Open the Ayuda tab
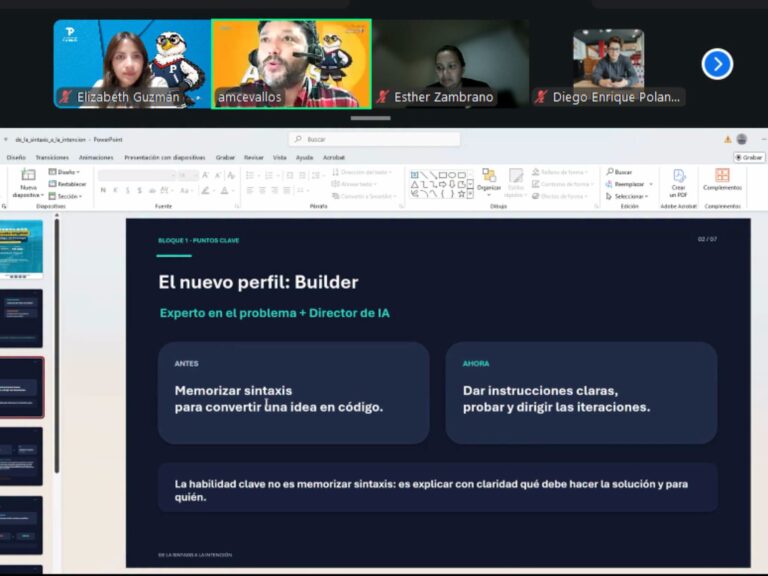The image size is (768, 576). pos(305,158)
